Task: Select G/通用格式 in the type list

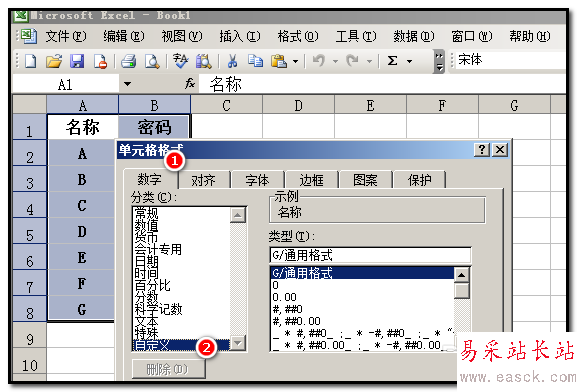Action: click(x=362, y=273)
